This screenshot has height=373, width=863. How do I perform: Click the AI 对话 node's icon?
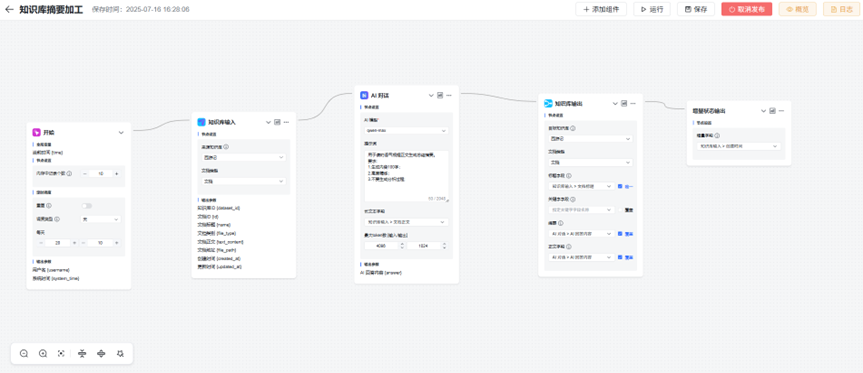pos(364,95)
